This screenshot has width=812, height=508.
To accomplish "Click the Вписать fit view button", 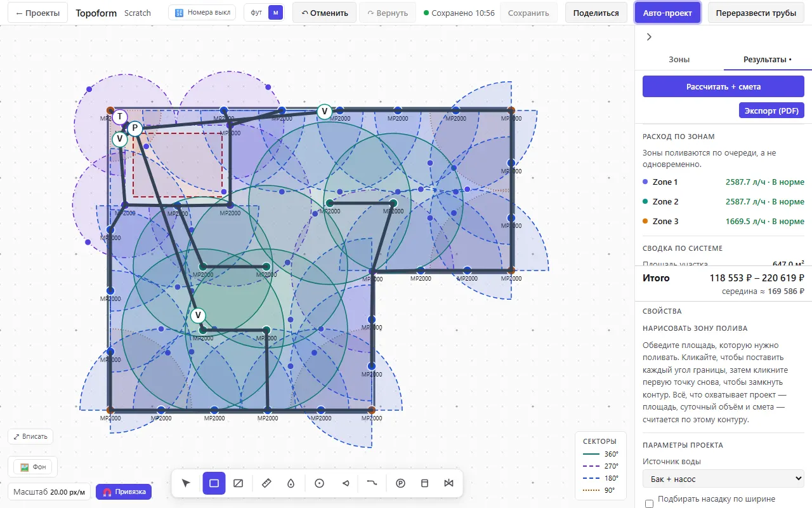I will (30, 436).
